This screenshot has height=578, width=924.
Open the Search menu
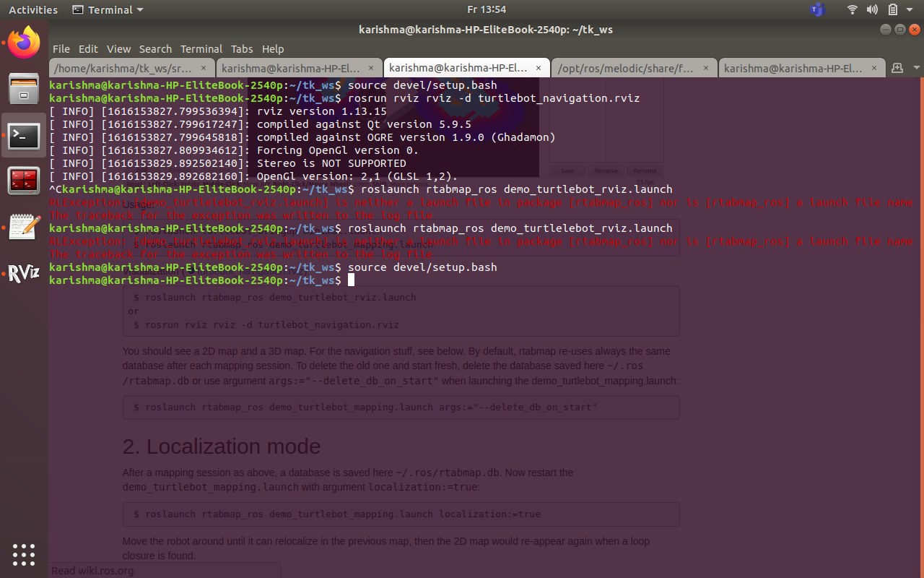tap(155, 49)
